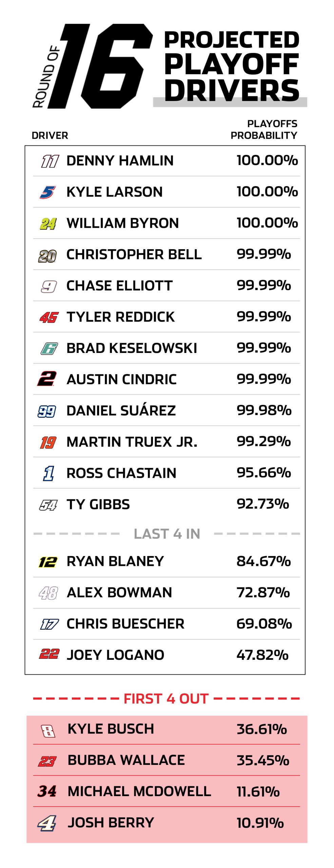Click the yellow number 24 car logo
The height and width of the screenshot is (868, 334).
(x=48, y=223)
